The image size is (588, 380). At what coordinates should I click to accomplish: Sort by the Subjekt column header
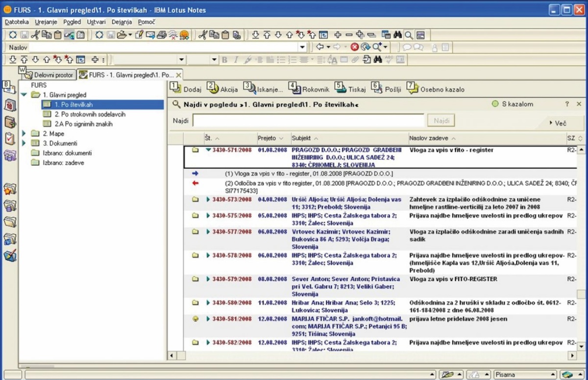pos(349,138)
